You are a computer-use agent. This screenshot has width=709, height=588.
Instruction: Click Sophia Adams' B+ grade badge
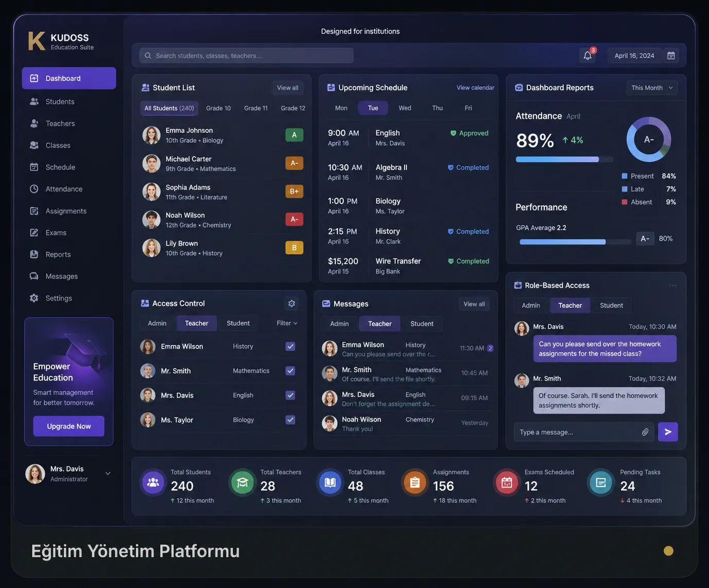tap(295, 192)
